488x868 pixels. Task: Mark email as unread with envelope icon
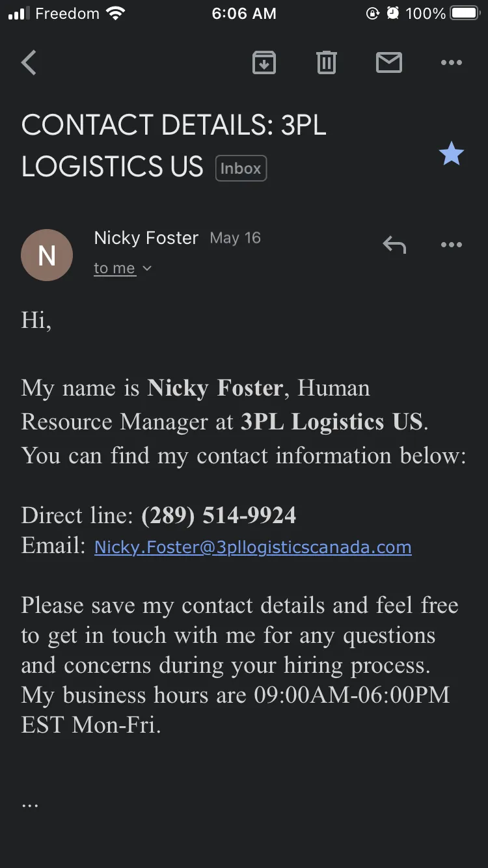pyautogui.click(x=388, y=63)
